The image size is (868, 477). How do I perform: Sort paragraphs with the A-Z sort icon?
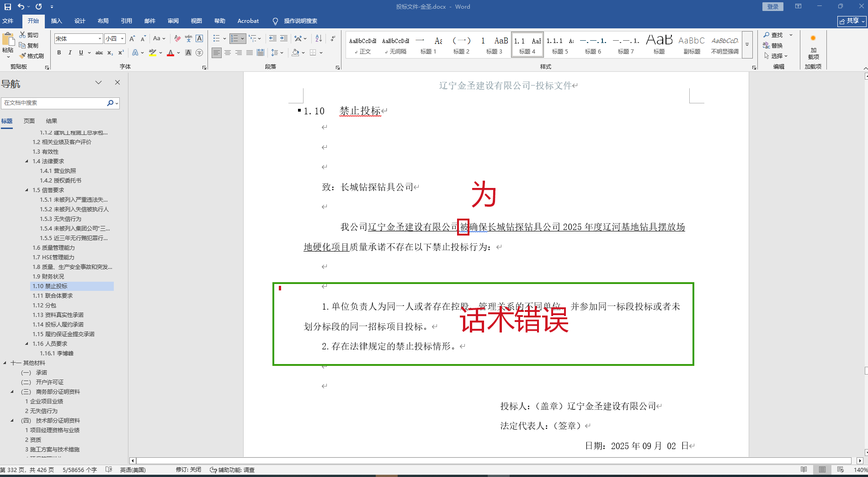coord(319,39)
